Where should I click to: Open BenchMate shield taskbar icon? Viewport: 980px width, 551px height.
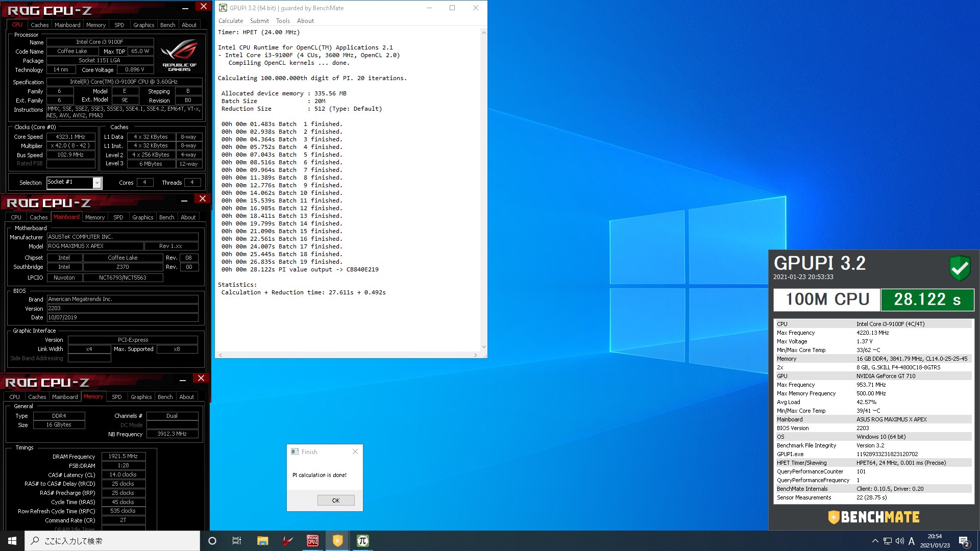click(337, 541)
